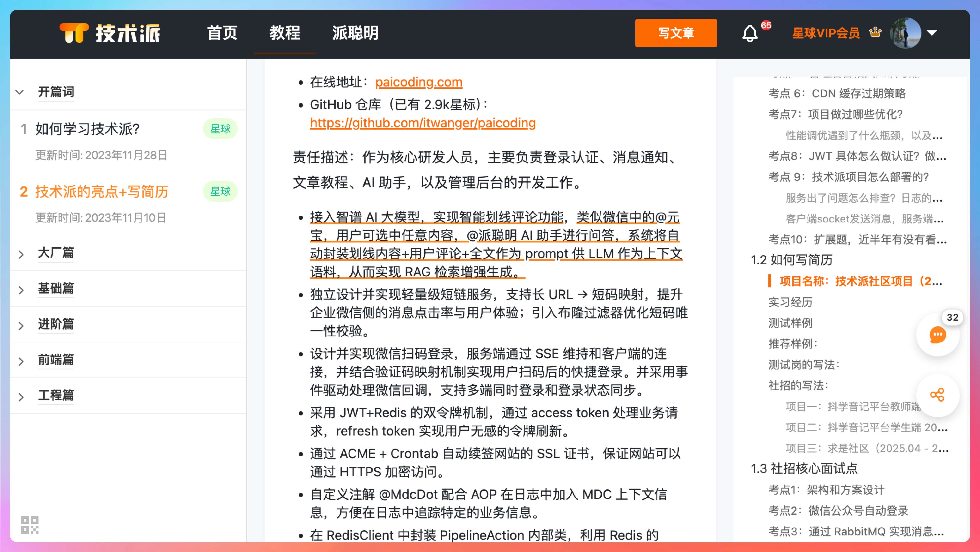This screenshot has width=980, height=552.
Task: Click the 写文章 button
Action: click(x=676, y=33)
